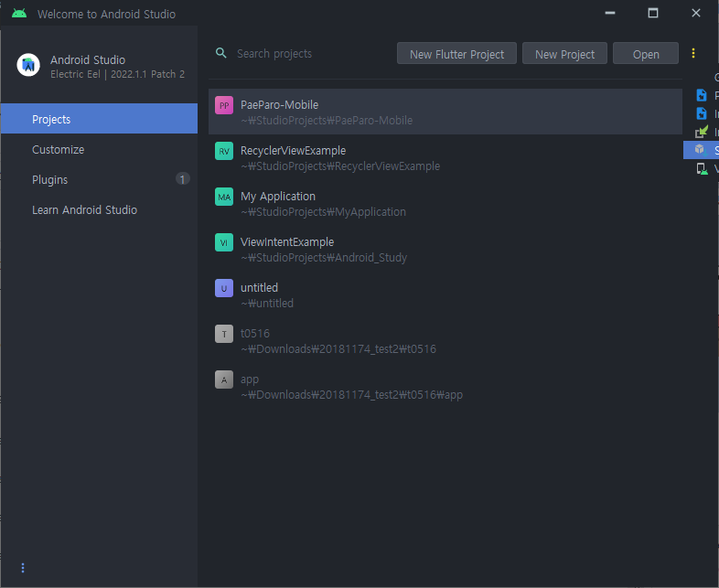Screen dimensions: 719x588
Task: Click the Android Studio logo avatar
Action: pyautogui.click(x=28, y=65)
